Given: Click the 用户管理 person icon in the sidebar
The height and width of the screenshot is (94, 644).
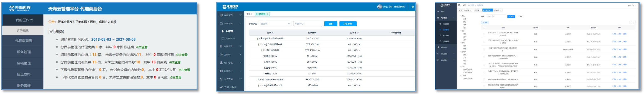Looking at the screenshot, I should click(221, 63).
